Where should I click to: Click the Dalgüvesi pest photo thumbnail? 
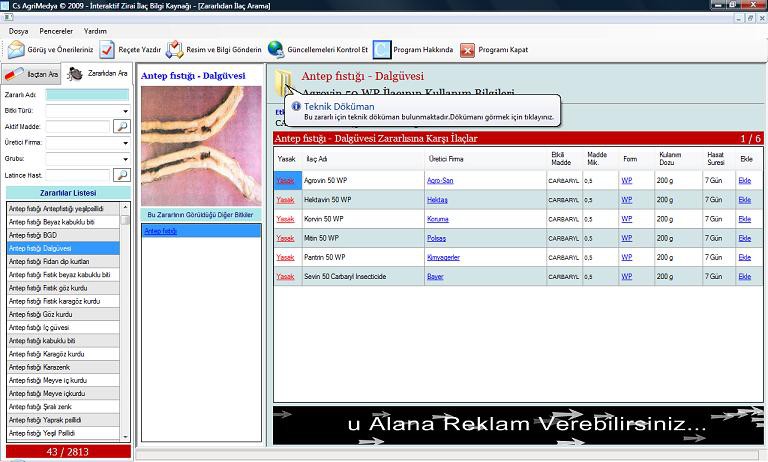pos(201,146)
